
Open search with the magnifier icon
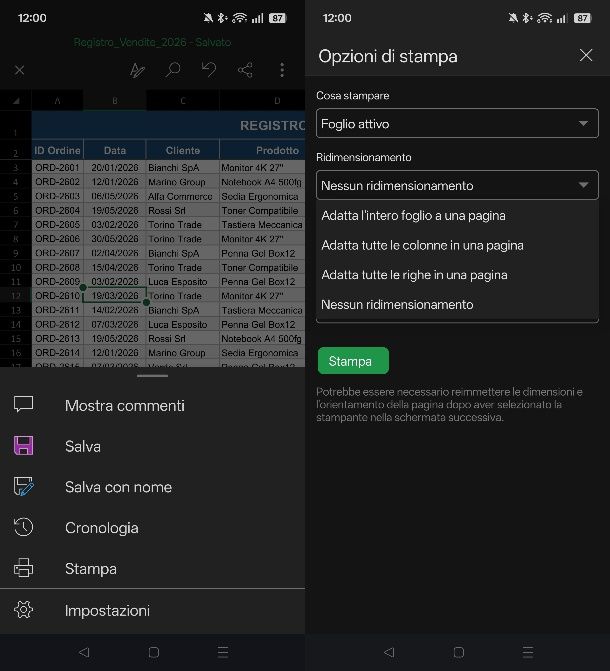pos(173,69)
